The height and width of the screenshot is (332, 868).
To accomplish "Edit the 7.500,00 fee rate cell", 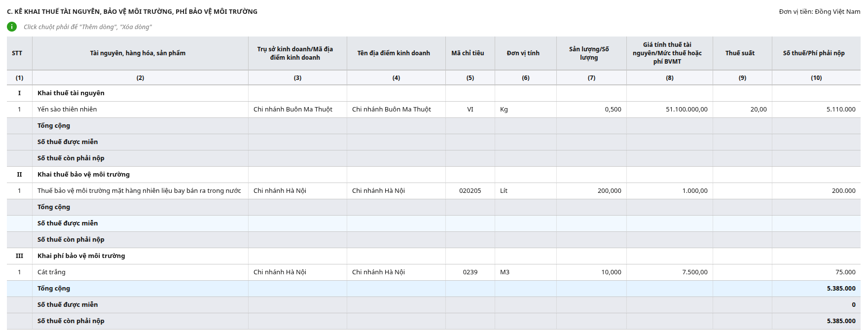I will click(x=669, y=272).
